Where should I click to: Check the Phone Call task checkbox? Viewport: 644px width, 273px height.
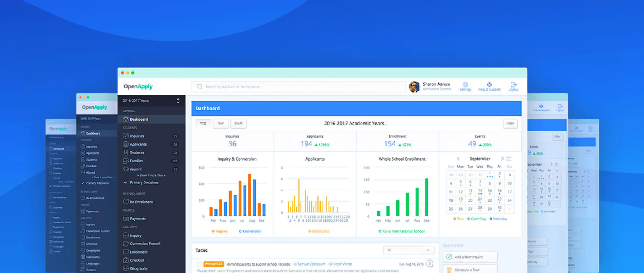[199, 264]
